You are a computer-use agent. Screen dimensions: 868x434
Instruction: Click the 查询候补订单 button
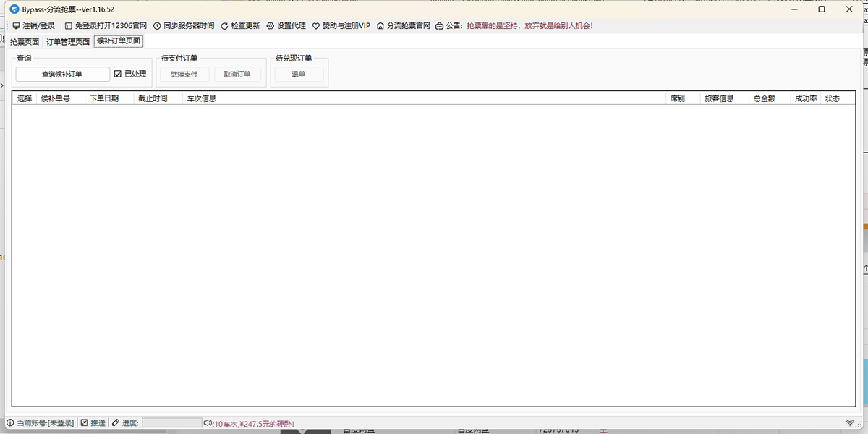tap(63, 74)
